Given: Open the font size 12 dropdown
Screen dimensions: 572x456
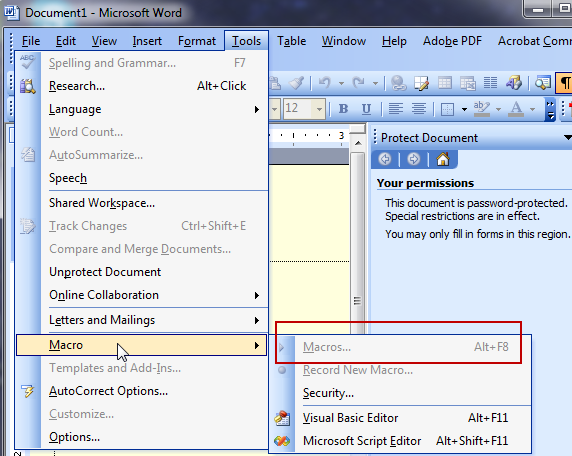Looking at the screenshot, I should point(319,109).
